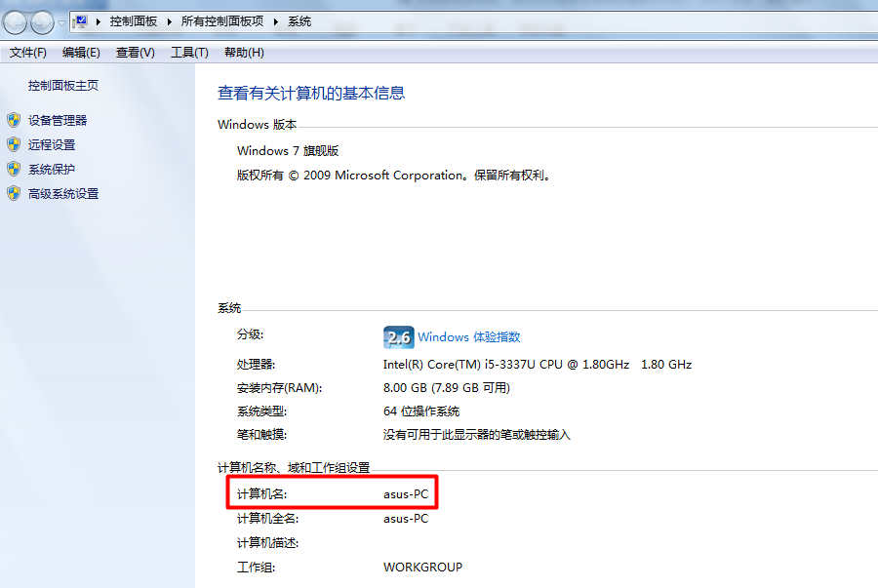This screenshot has width=878, height=588.
Task: Click WORKGROUP value beside 工作组
Action: click(422, 568)
